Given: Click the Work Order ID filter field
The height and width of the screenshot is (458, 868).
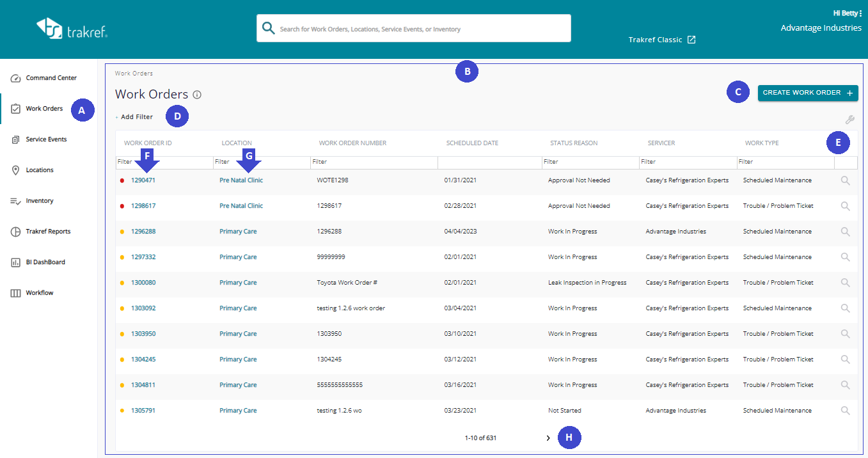Looking at the screenshot, I should [x=164, y=162].
